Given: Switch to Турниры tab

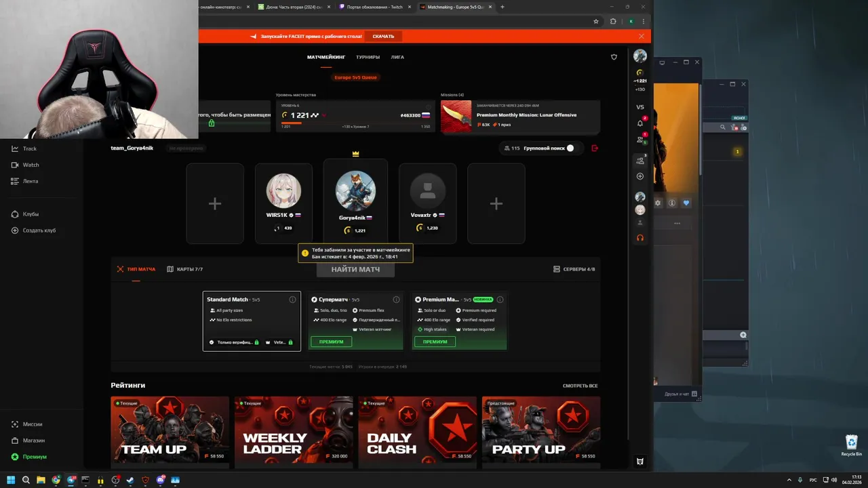Looking at the screenshot, I should 368,57.
